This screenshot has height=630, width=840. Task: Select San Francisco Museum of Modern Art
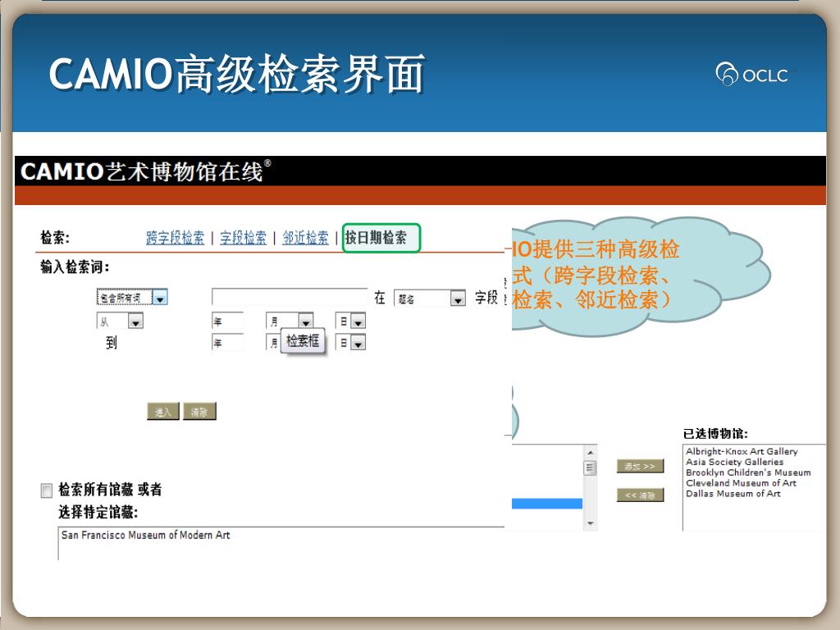[x=146, y=535]
